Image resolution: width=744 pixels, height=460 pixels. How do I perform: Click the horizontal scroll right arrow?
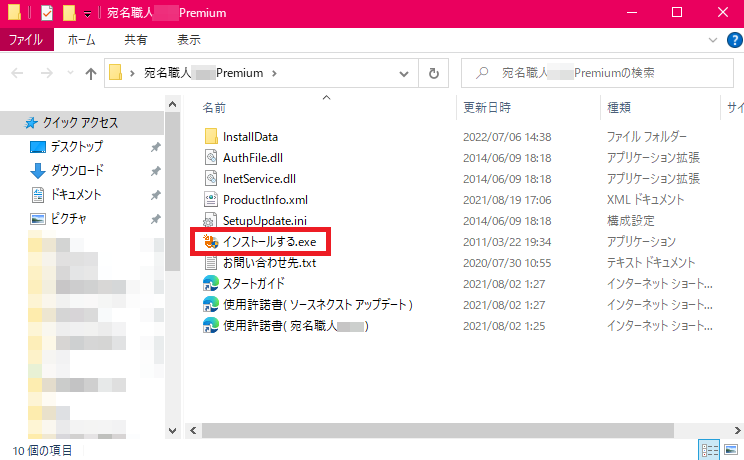coord(737,431)
